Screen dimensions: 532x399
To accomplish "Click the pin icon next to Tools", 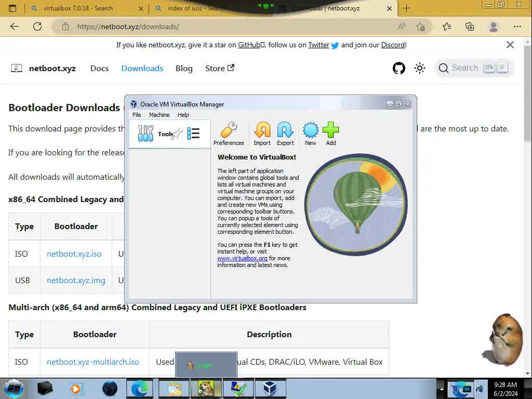I will (x=178, y=134).
